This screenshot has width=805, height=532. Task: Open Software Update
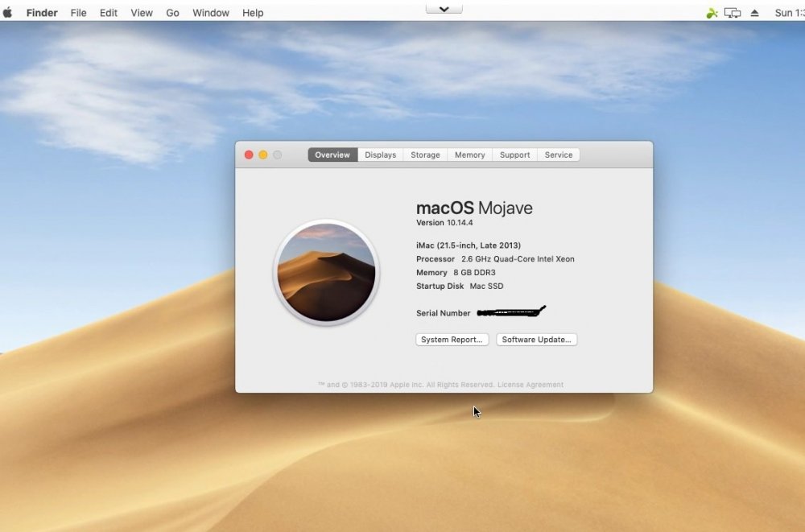tap(536, 340)
